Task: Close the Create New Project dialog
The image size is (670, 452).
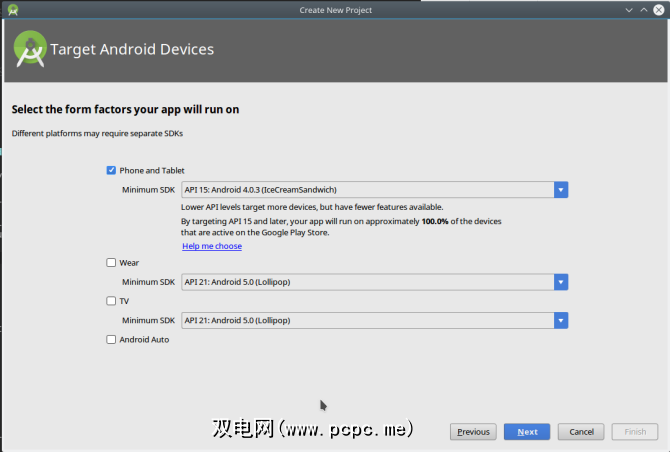Action: pyautogui.click(x=659, y=10)
